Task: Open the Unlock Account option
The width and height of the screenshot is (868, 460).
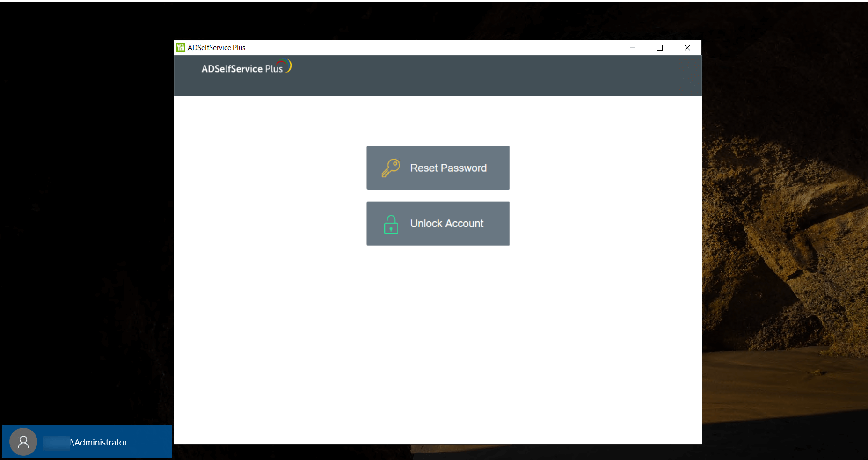Action: [x=438, y=224]
